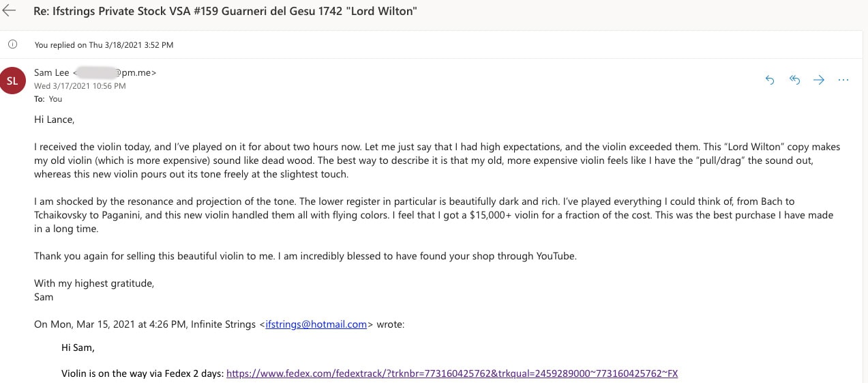868x383 pixels.
Task: Click the ifstrings@hotmail.com email link
Action: click(x=316, y=324)
